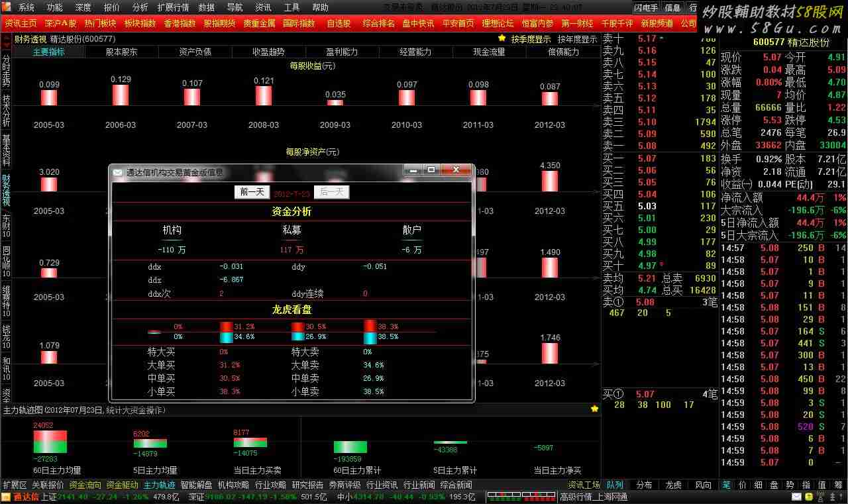Screen dimensions: 848x504
Task: Open the 报价 menu
Action: (111, 7)
